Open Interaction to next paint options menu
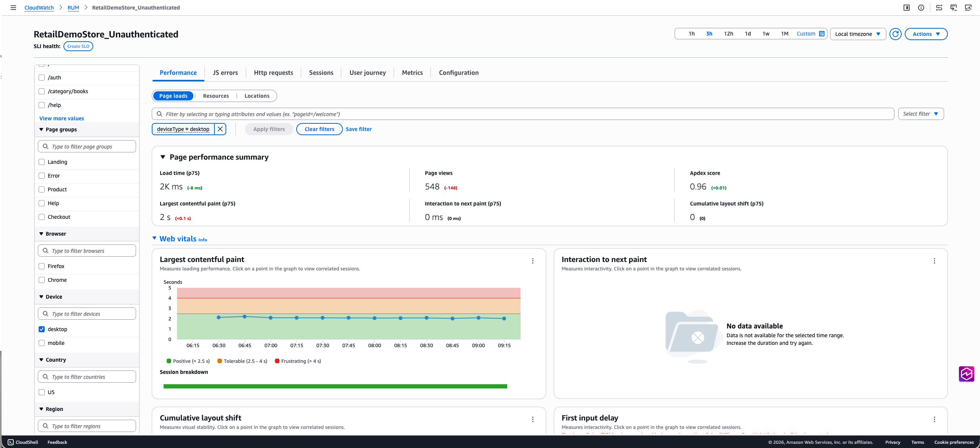Viewport: 980px width, 448px height. (x=935, y=261)
